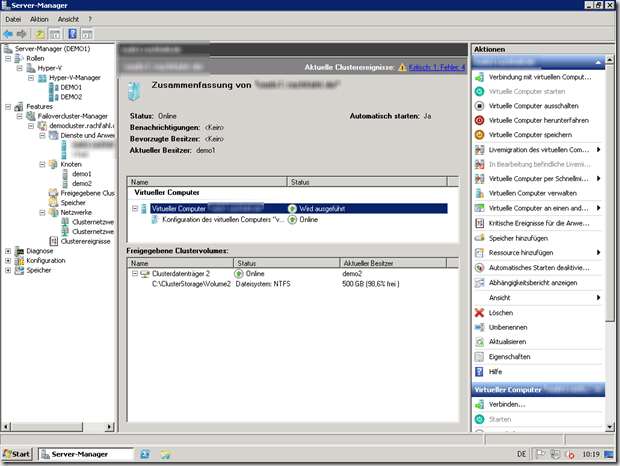Click the Server-Manager taskbar button

[85, 454]
